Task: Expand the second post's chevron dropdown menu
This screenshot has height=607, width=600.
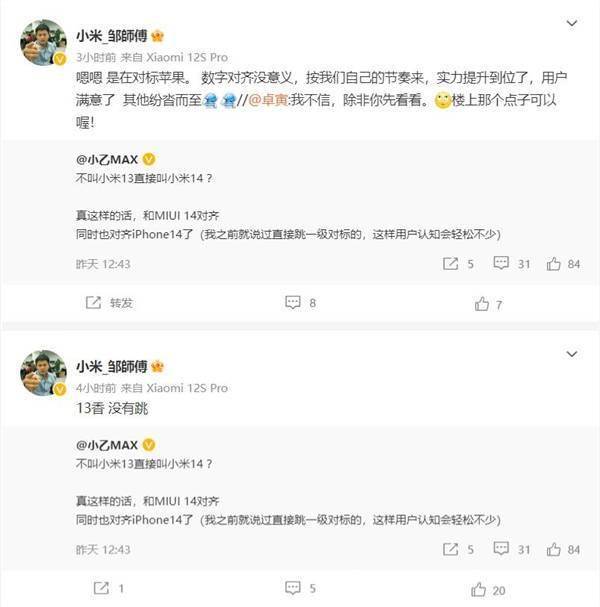Action: coord(572,354)
